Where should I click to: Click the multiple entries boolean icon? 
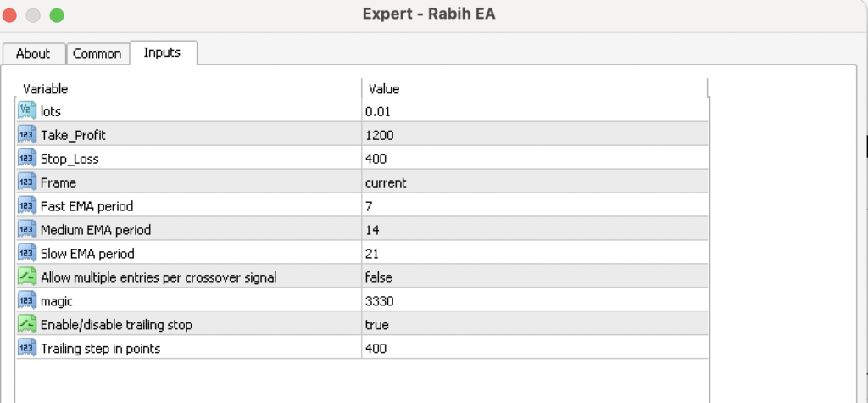point(25,277)
